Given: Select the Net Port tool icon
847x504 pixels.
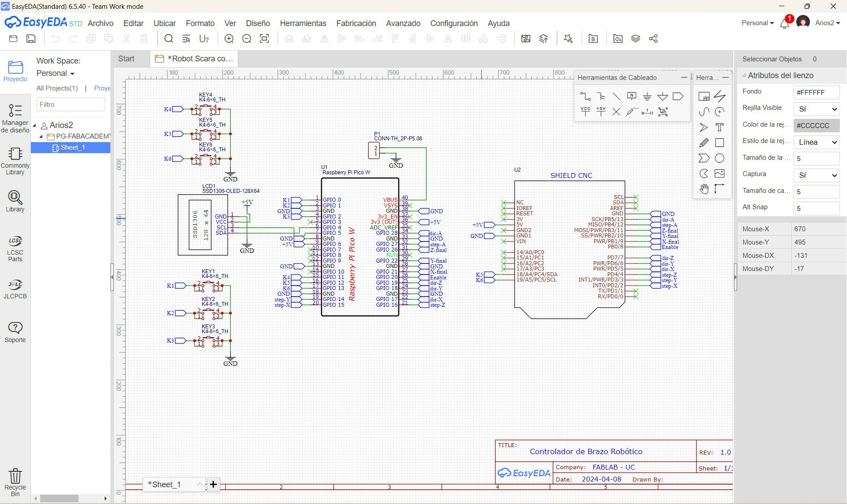Looking at the screenshot, I should [x=678, y=96].
